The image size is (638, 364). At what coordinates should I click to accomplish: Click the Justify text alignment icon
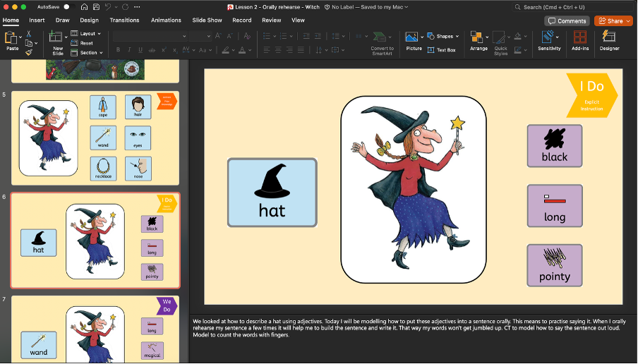coord(301,50)
